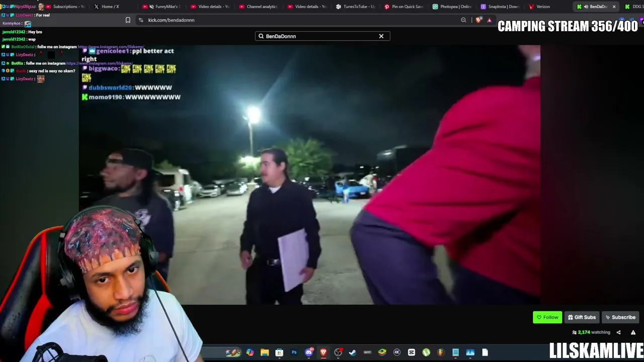Open the Brave Rewards triangle icon
The width and height of the screenshot is (644, 362).
[489, 20]
